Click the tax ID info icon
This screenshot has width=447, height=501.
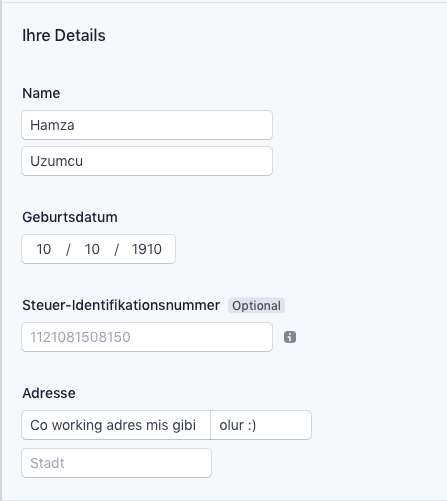pyautogui.click(x=290, y=337)
